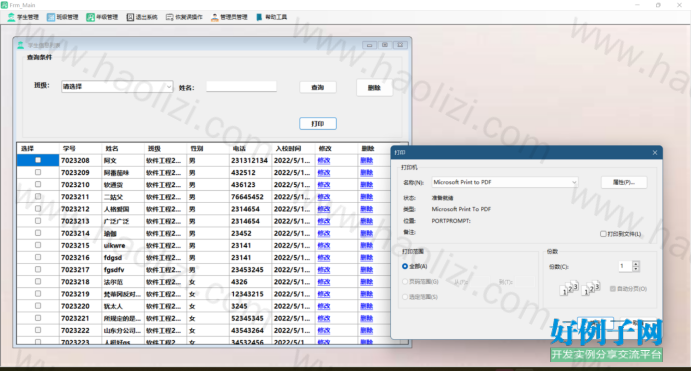Close the 打印 dialog
Image resolution: width=692 pixels, height=372 pixels.
655,153
